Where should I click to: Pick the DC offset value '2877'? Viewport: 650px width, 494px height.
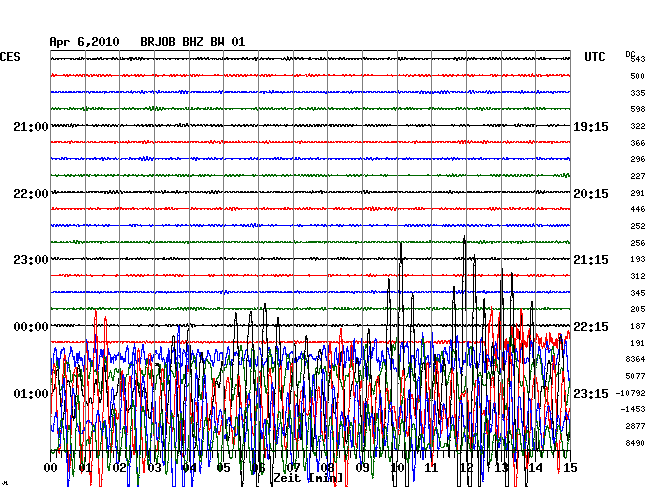pos(635,426)
